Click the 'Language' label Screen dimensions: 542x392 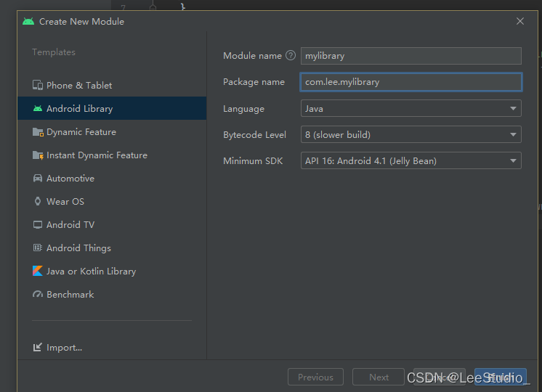[243, 109]
